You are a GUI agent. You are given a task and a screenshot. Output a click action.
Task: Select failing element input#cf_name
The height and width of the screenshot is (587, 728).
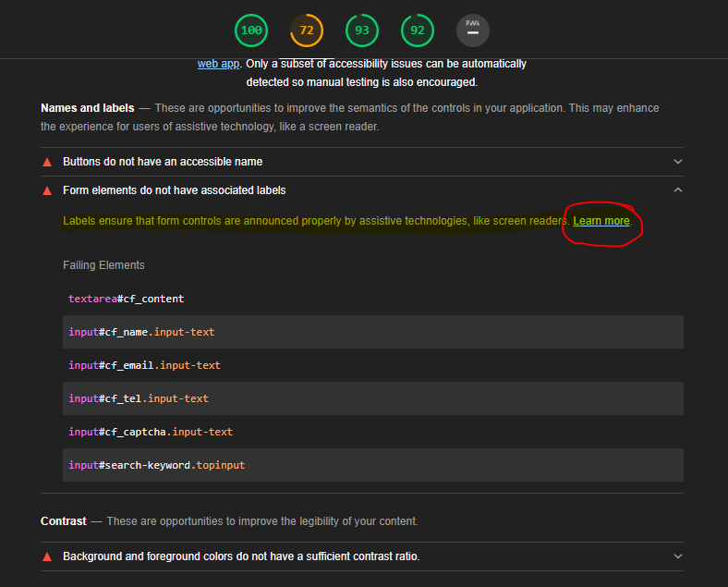click(x=141, y=332)
